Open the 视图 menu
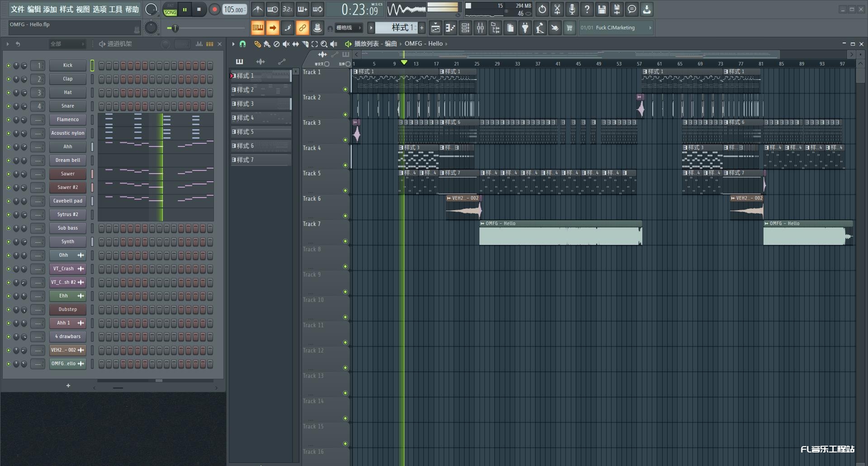Viewport: 868px width, 466px height. 83,9
